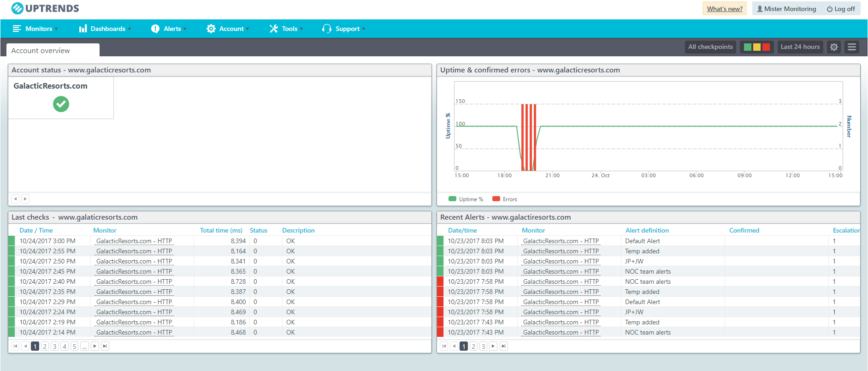Image resolution: width=868 pixels, height=371 pixels.
Task: Jump to last page of Last checks
Action: 105,346
